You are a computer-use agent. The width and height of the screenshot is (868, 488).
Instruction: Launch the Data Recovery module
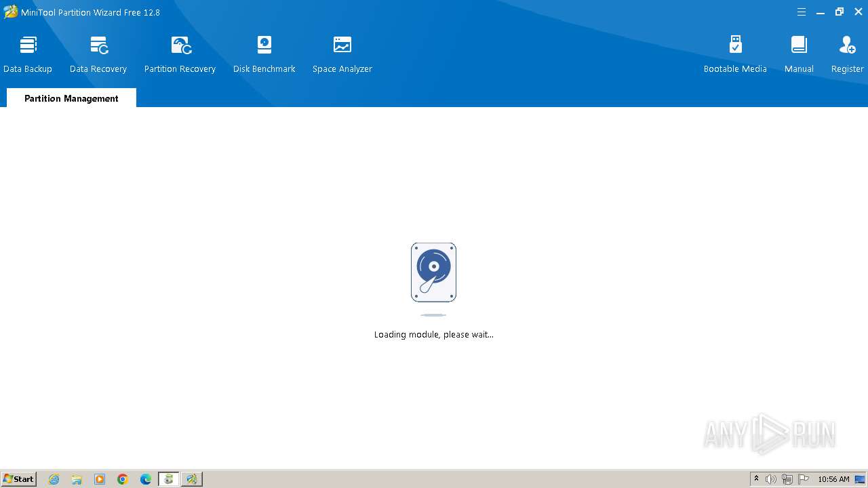tap(98, 55)
